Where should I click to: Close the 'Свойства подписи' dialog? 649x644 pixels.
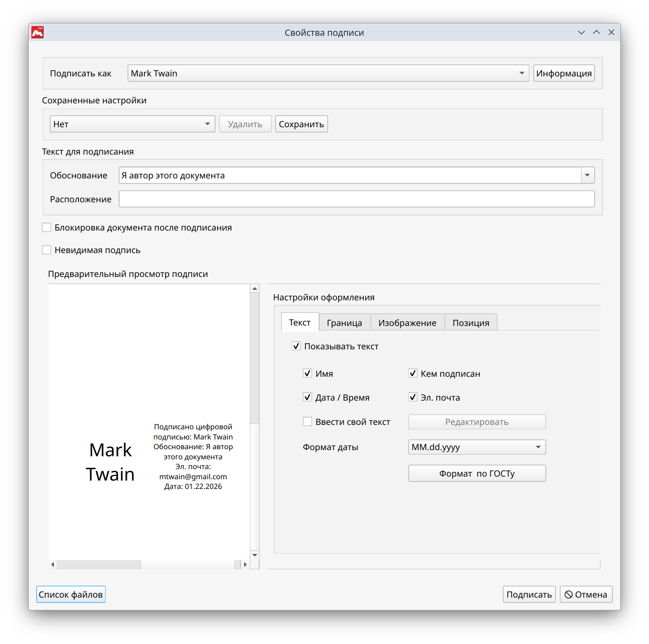tap(611, 32)
